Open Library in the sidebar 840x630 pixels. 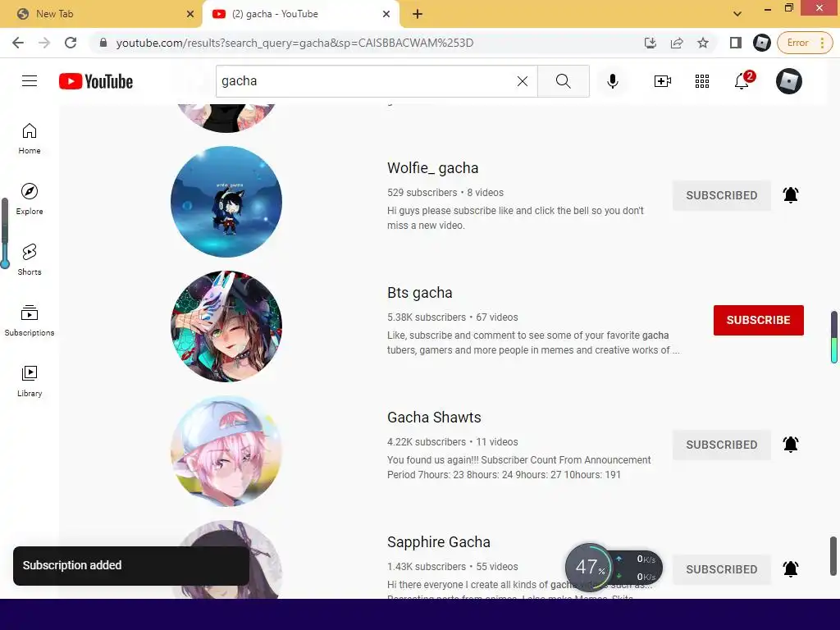[30, 381]
